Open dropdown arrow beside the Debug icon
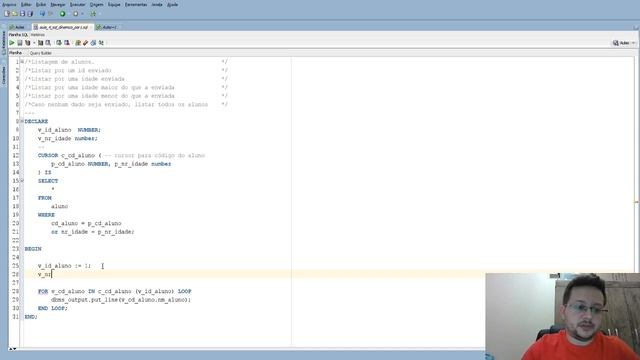The width and height of the screenshot is (640, 360). click(x=82, y=14)
